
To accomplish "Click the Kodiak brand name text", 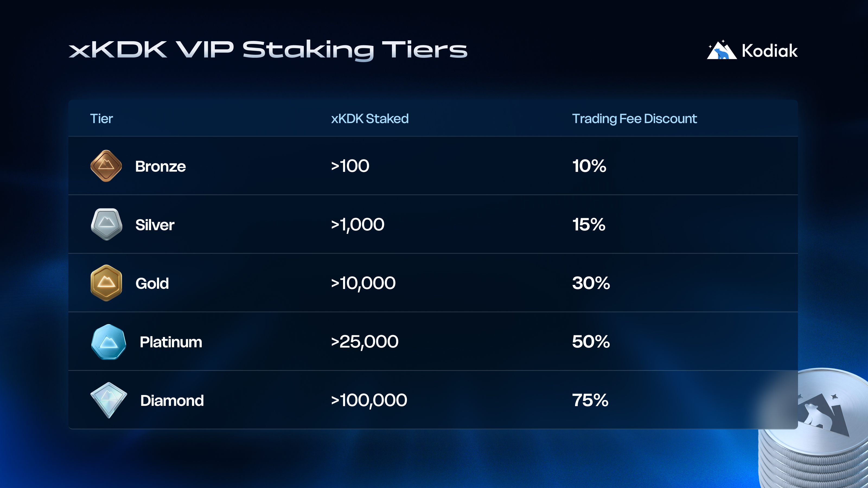I will 770,51.
